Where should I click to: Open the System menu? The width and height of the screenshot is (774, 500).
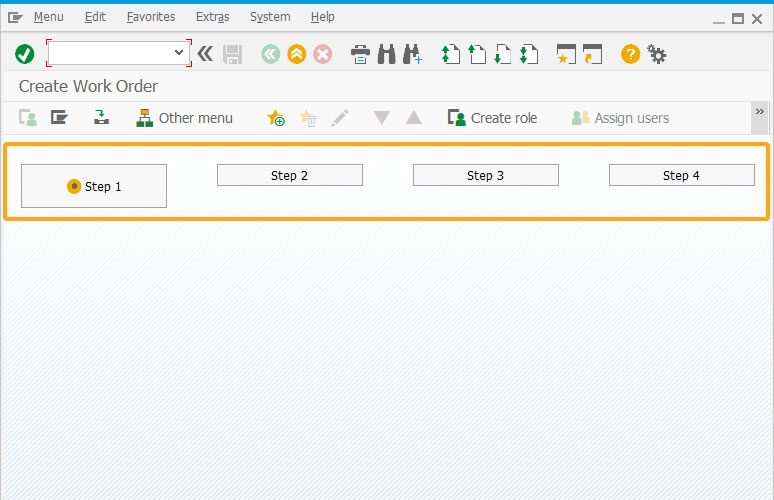tap(270, 17)
